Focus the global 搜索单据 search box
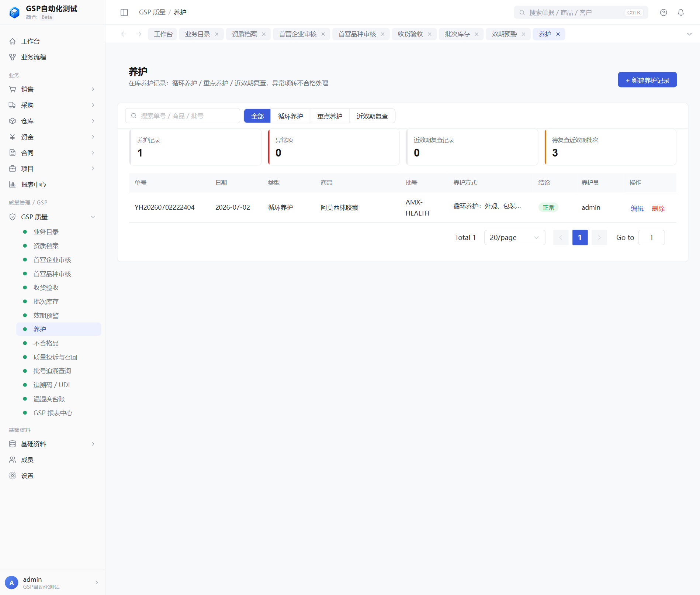Image resolution: width=700 pixels, height=595 pixels. pyautogui.click(x=581, y=13)
